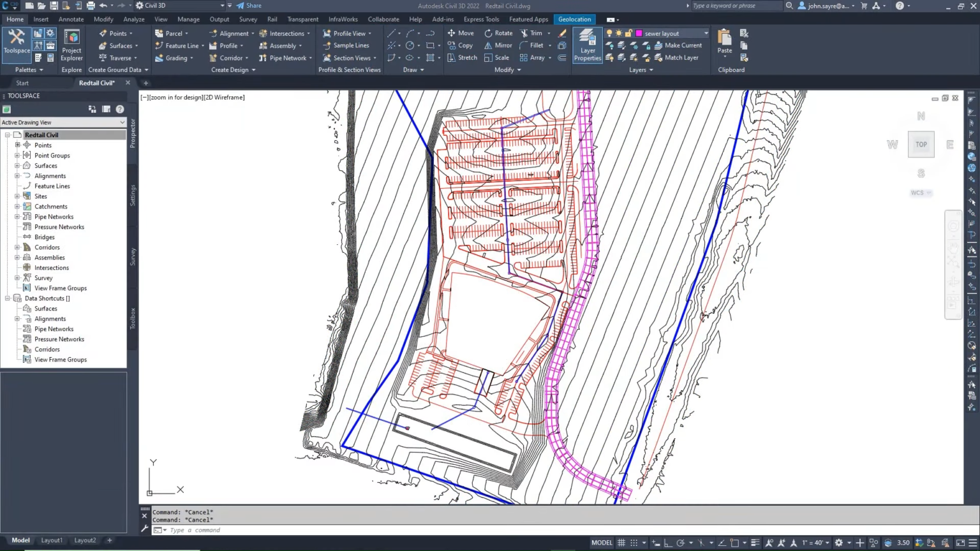Click the Make Current layer button
The height and width of the screenshot is (551, 980).
tap(678, 45)
